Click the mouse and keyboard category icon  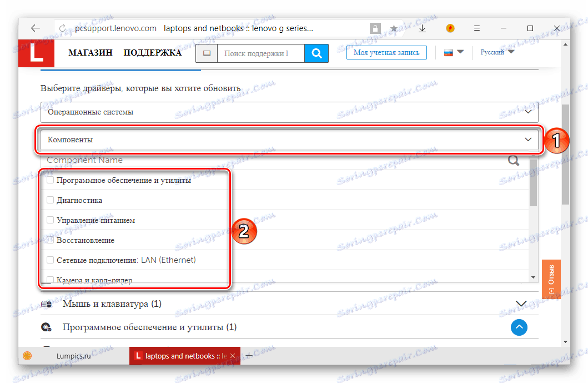coord(47,304)
